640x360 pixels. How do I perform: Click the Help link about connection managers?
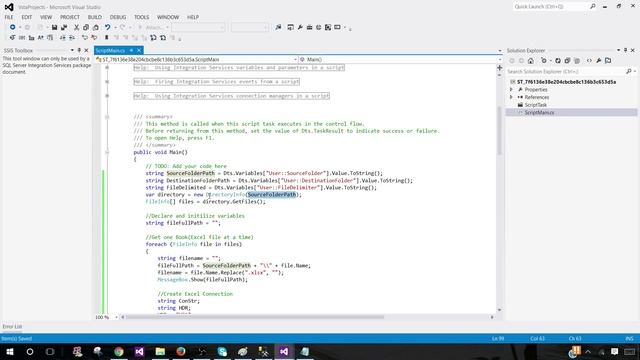(x=231, y=96)
